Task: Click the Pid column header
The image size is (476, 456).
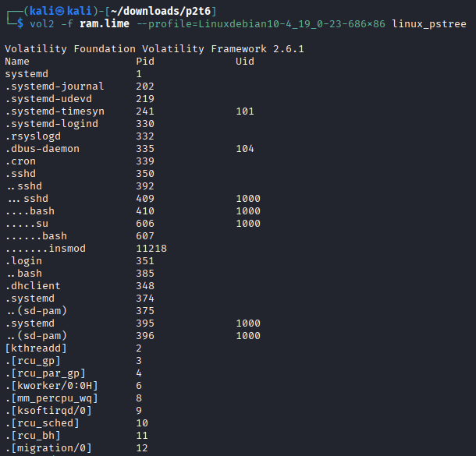Action: click(x=145, y=61)
